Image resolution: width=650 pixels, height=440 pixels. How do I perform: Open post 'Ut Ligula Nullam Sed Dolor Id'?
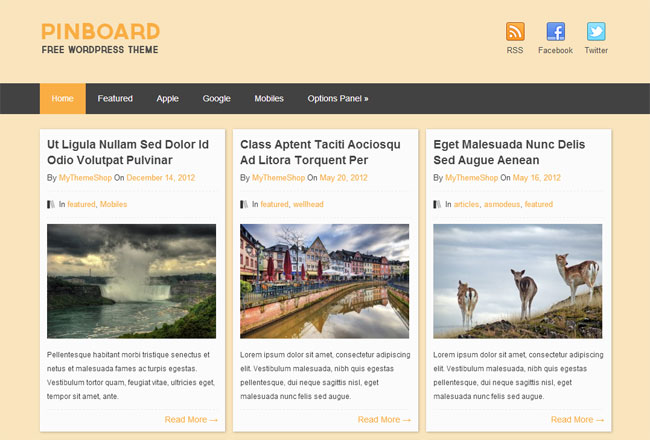(x=128, y=152)
